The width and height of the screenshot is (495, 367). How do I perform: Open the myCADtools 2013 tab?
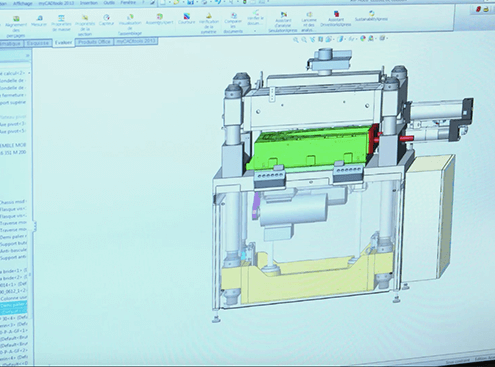[136, 41]
